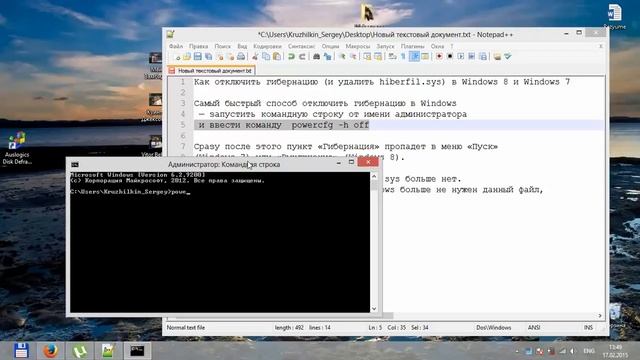Open uTorrent from the taskbar
Screen dimensions: 640x360
coord(79,351)
